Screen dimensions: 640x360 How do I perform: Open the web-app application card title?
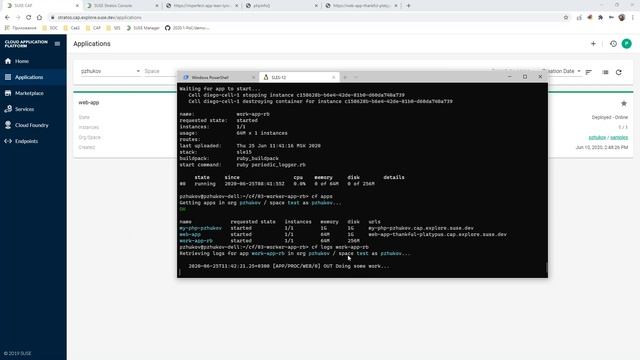(89, 102)
